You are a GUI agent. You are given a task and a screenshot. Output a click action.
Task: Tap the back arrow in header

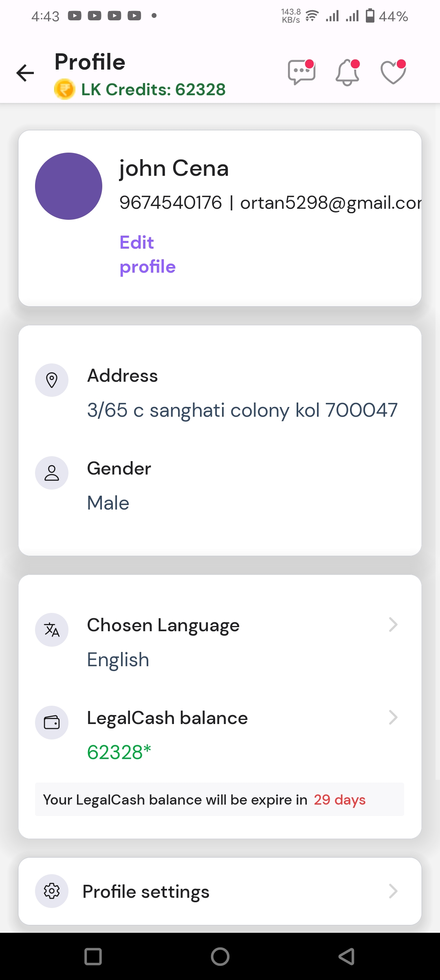(25, 73)
